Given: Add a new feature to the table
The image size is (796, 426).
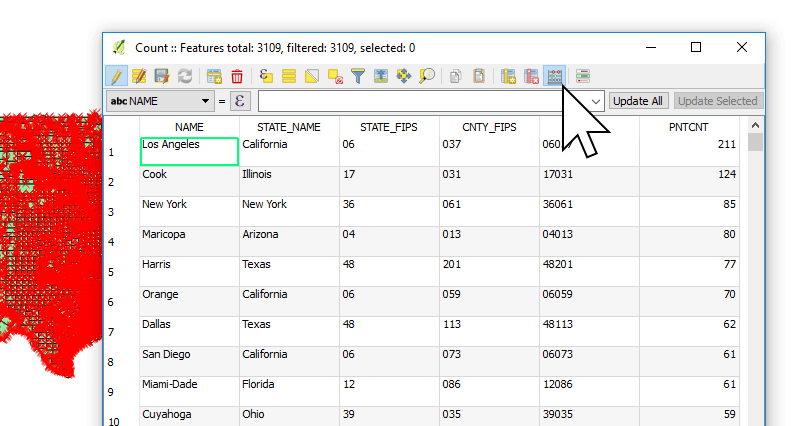Looking at the screenshot, I should tap(214, 76).
